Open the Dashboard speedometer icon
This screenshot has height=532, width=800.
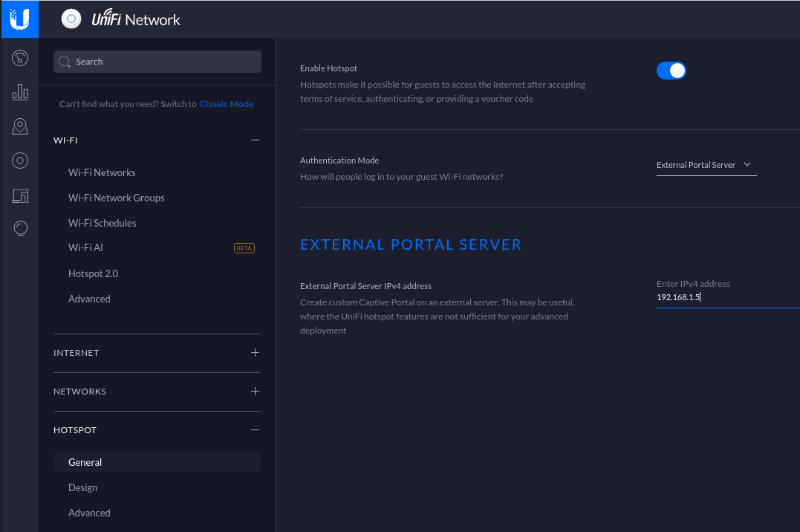(x=19, y=57)
